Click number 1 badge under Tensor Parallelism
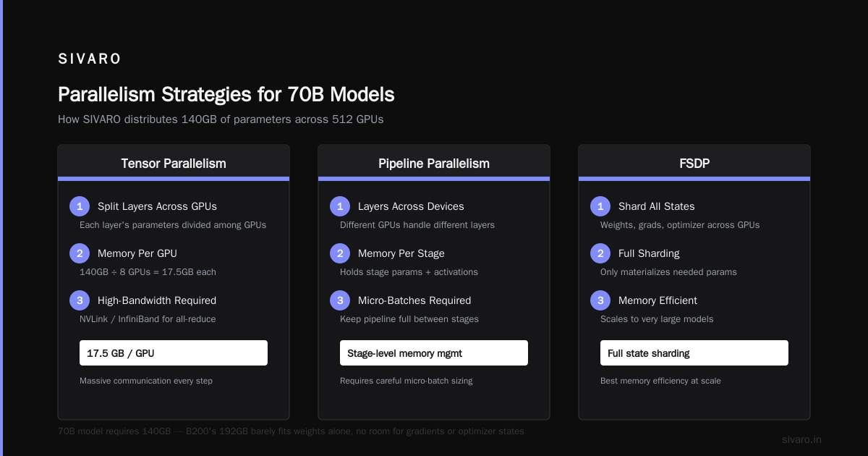Screen dimensions: 868x456 [x=79, y=206]
